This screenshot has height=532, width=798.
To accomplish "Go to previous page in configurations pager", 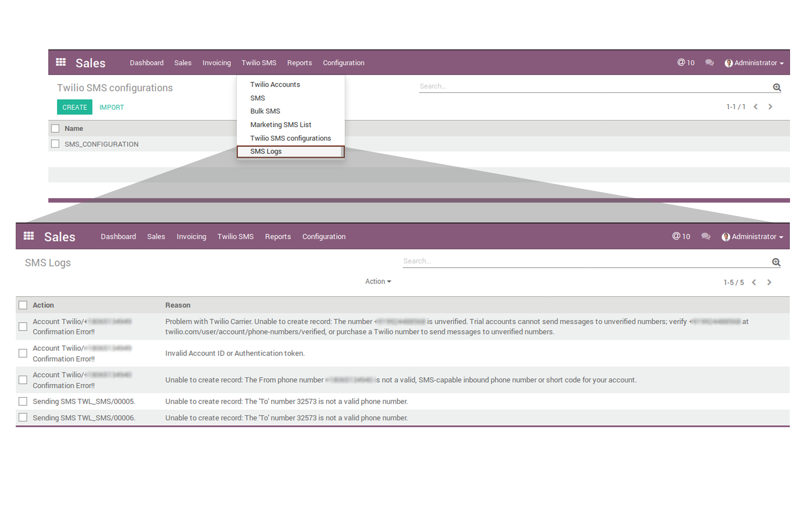I will coord(756,107).
